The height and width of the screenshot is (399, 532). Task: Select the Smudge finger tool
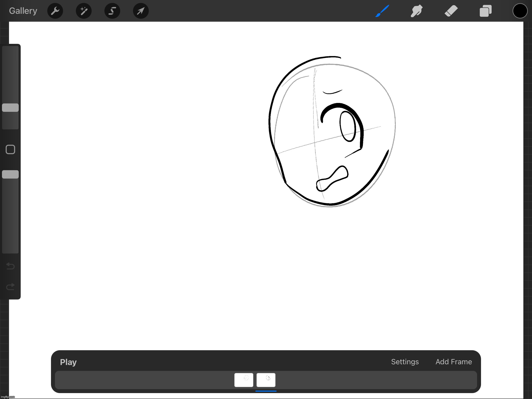(416, 11)
